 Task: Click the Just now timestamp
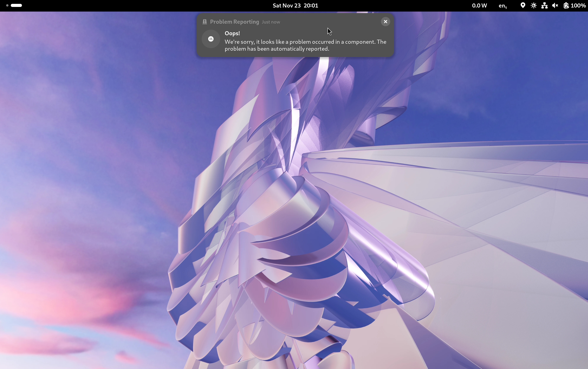click(x=271, y=22)
